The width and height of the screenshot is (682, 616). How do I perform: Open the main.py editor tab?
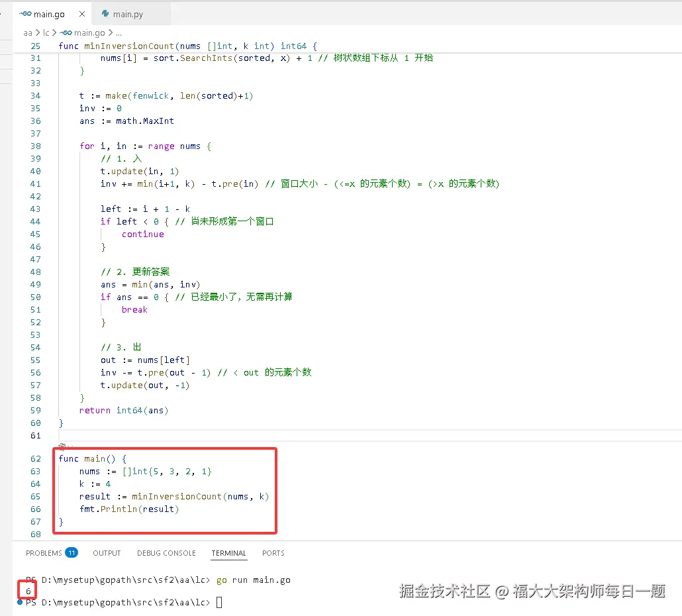click(128, 14)
